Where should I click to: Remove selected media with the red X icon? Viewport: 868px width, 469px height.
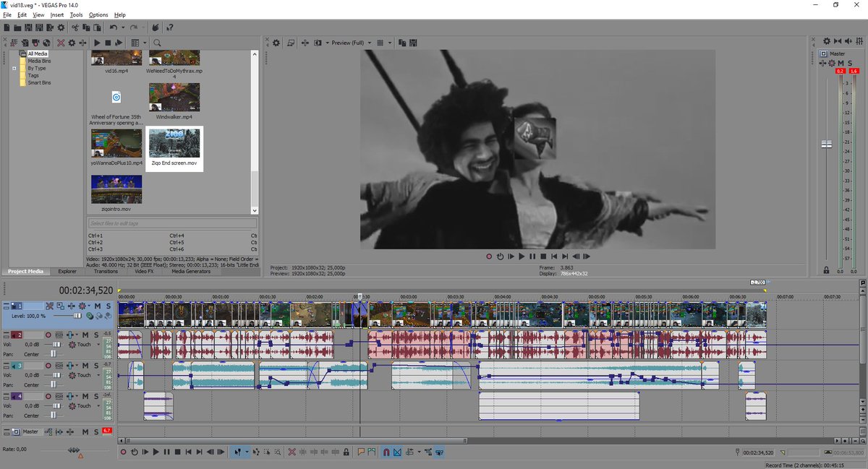coord(61,43)
